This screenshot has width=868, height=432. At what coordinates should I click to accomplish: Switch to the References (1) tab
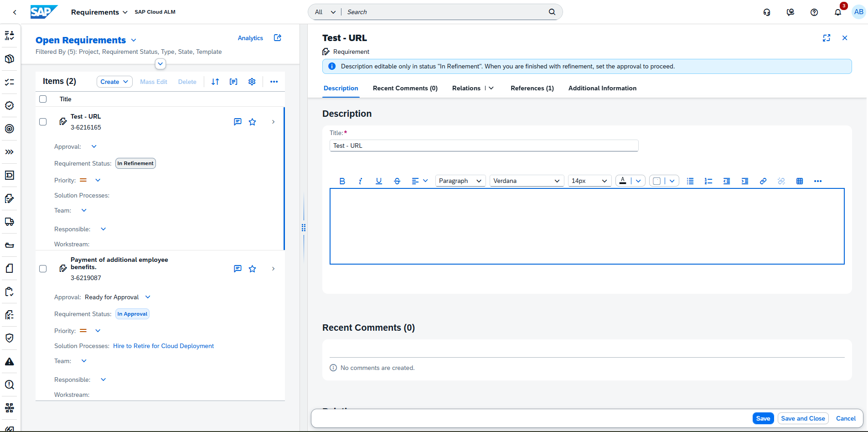click(x=532, y=88)
